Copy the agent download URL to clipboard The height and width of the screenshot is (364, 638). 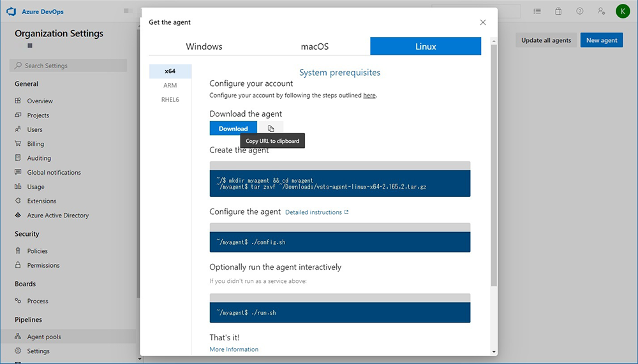tap(271, 129)
